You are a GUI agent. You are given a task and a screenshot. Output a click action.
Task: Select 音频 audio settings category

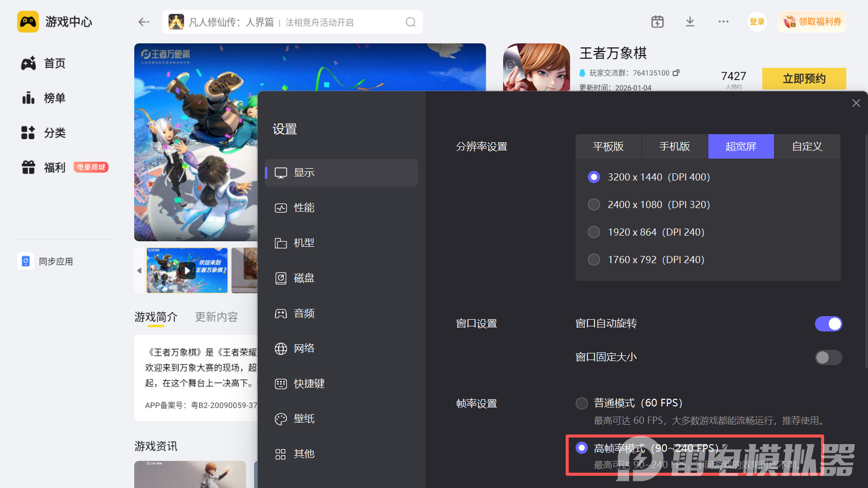coord(341,314)
